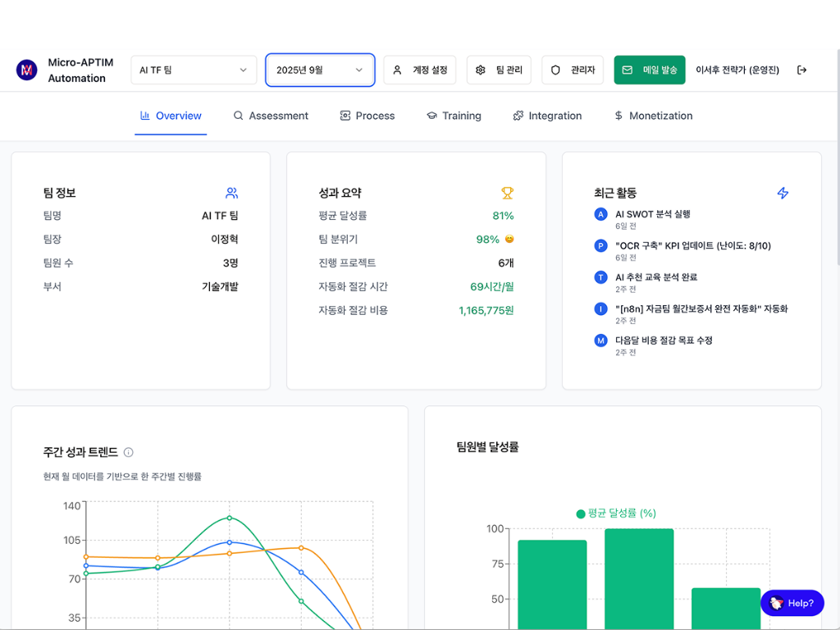Click the 팀 관리 button
The width and height of the screenshot is (840, 630).
coord(499,71)
